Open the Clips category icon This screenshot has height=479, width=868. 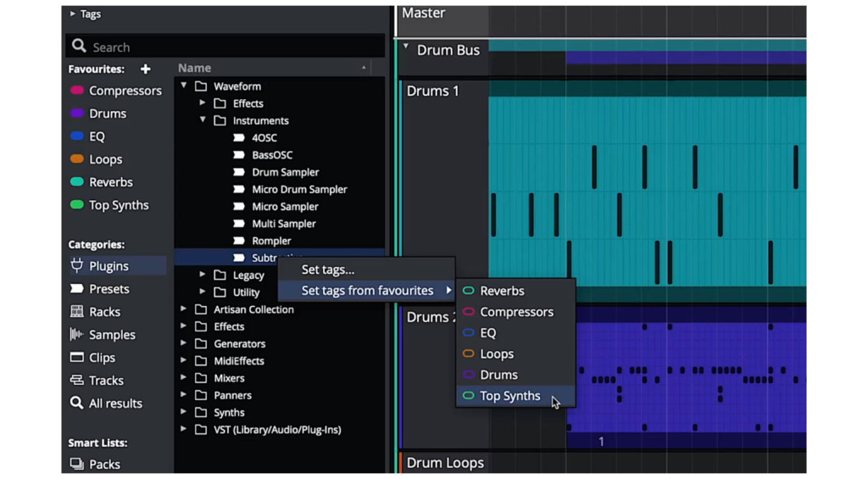coord(77,357)
